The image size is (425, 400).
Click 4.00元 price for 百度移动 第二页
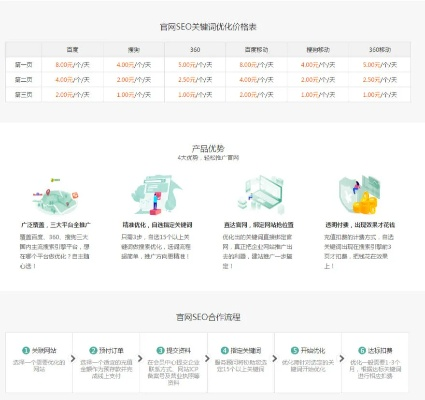[248, 80]
